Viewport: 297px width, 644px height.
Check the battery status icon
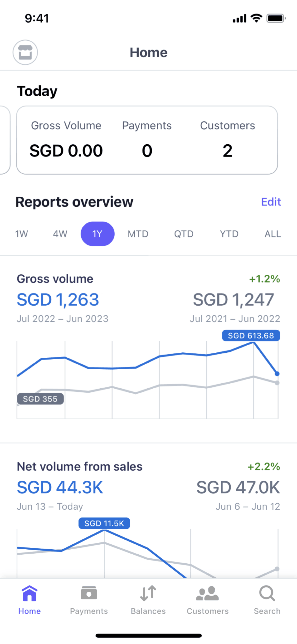coord(276,18)
